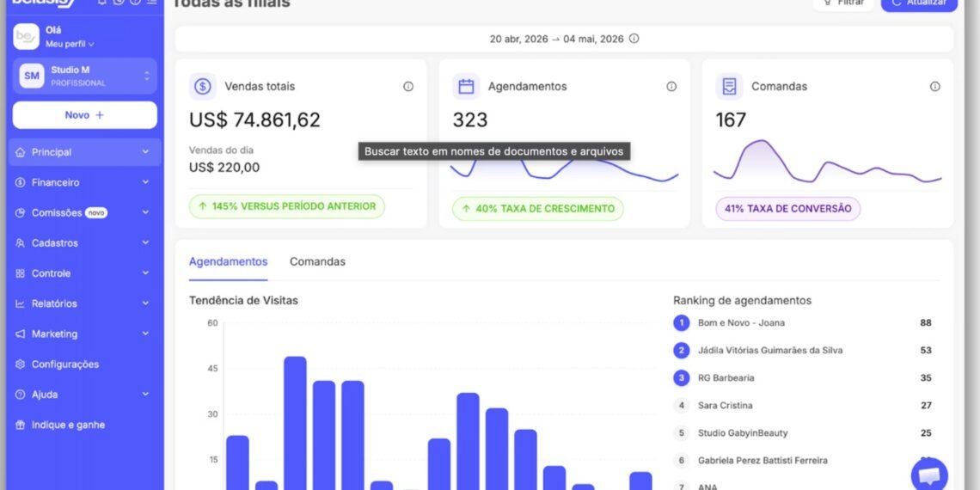Image resolution: width=980 pixels, height=490 pixels.
Task: Expand the Relatórios menu chevron
Action: tap(145, 303)
